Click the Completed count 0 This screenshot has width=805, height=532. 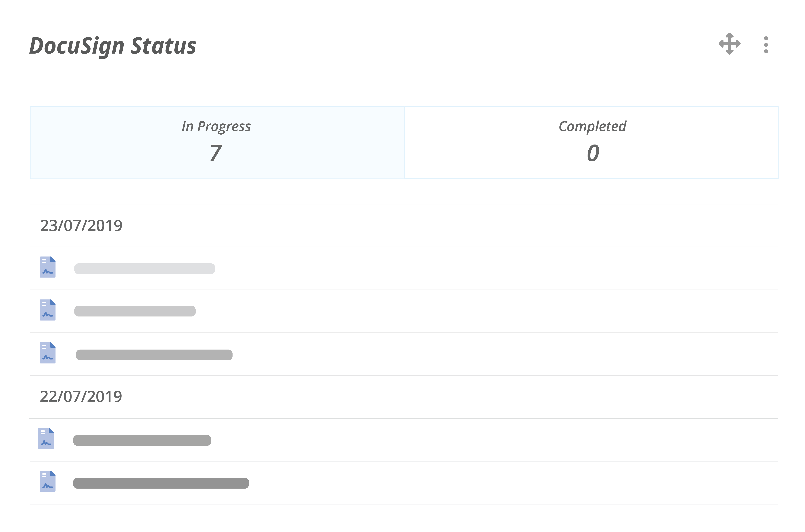tap(593, 153)
